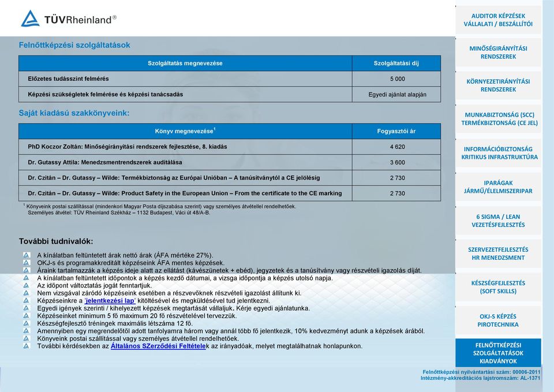
Task: Open Iparágak Jármű/Élelmiszeripar tab
Action: tap(498, 186)
